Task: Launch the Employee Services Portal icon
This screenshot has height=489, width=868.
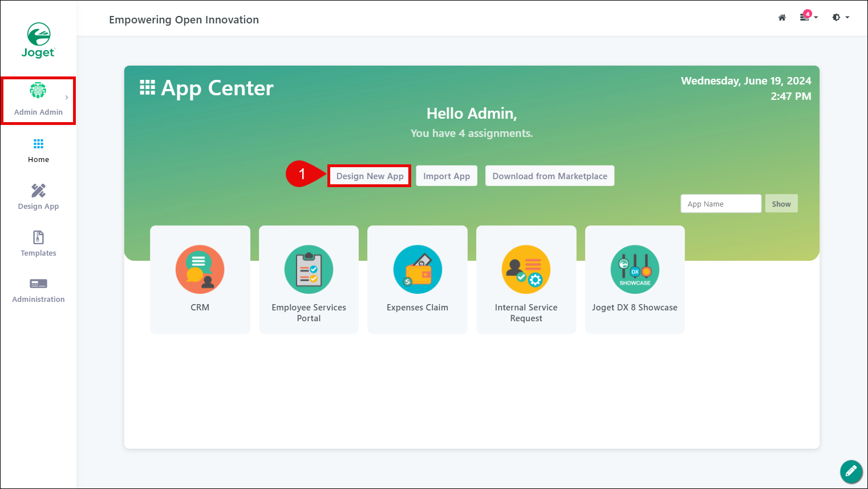Action: point(309,269)
